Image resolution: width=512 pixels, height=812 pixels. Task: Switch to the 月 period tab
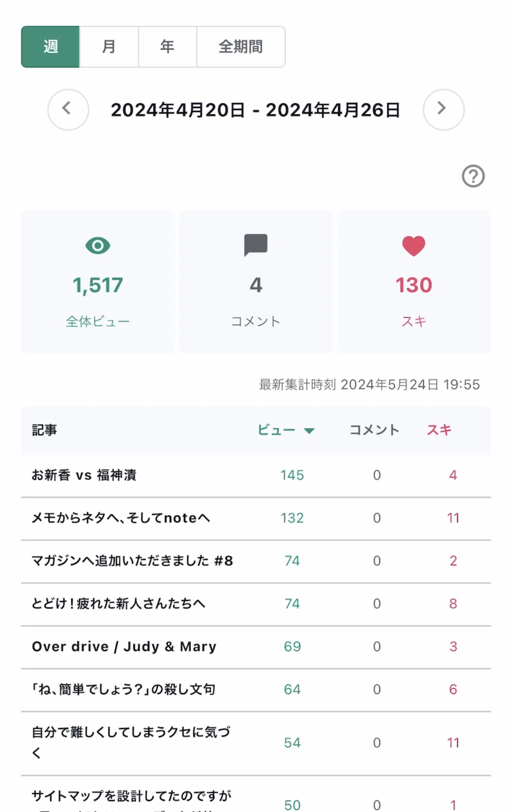[x=109, y=47]
